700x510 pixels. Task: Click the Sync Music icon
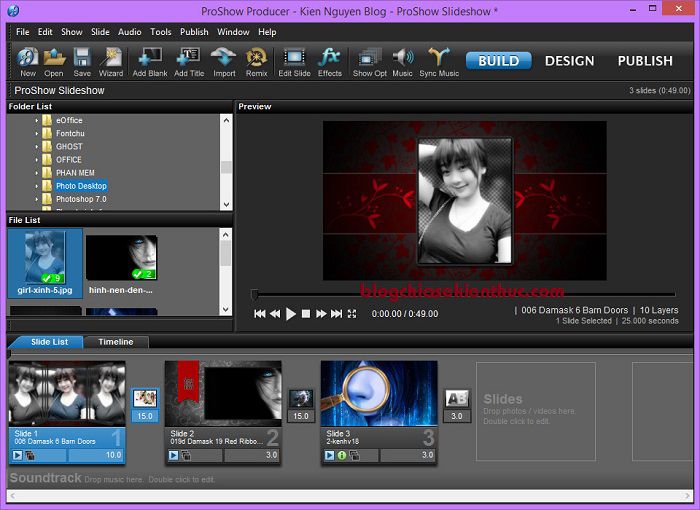coord(439,62)
